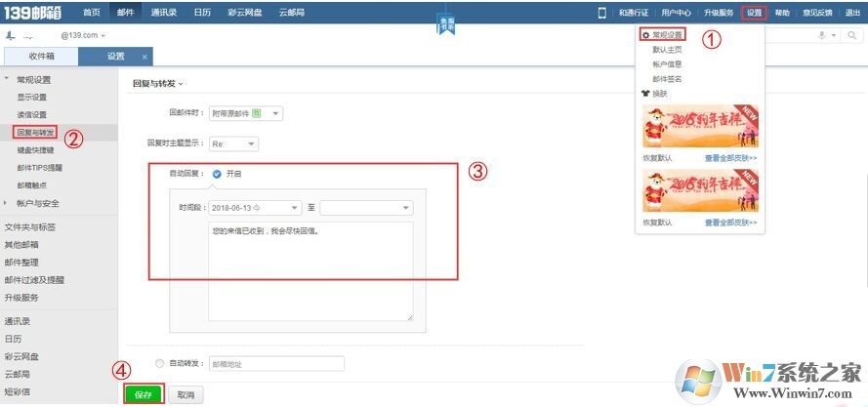The height and width of the screenshot is (407, 868).
Task: Open 邮件过滤及提醒 in the sidebar
Action: [34, 280]
